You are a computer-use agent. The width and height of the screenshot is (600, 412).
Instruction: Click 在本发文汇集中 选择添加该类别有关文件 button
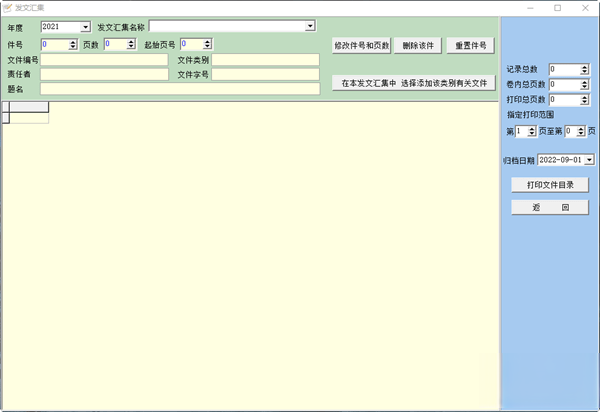(414, 83)
